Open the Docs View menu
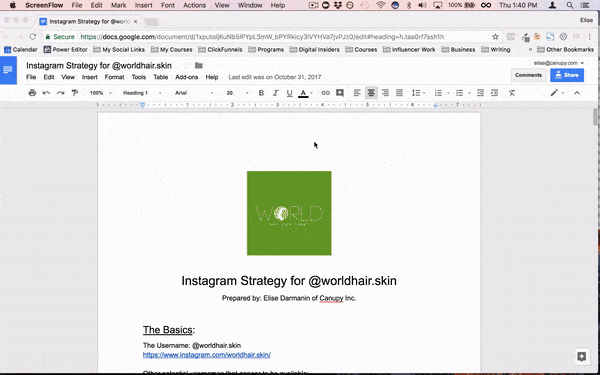This screenshot has height=375, width=600. [68, 77]
